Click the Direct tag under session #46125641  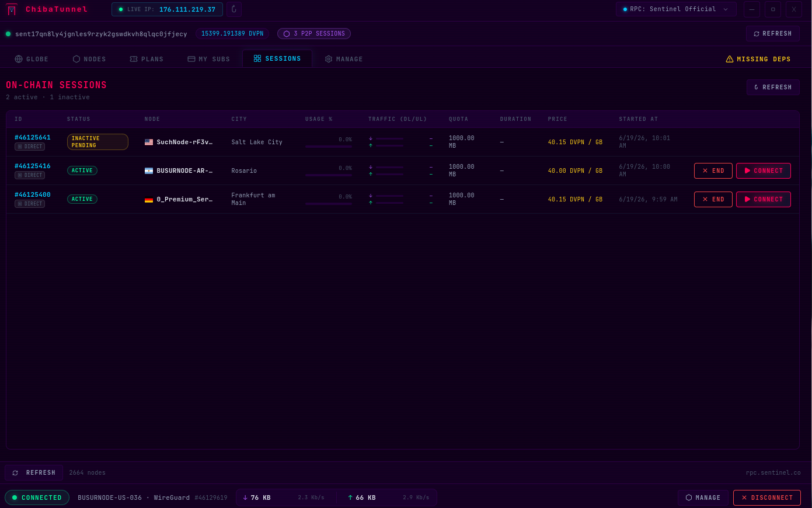coord(30,147)
